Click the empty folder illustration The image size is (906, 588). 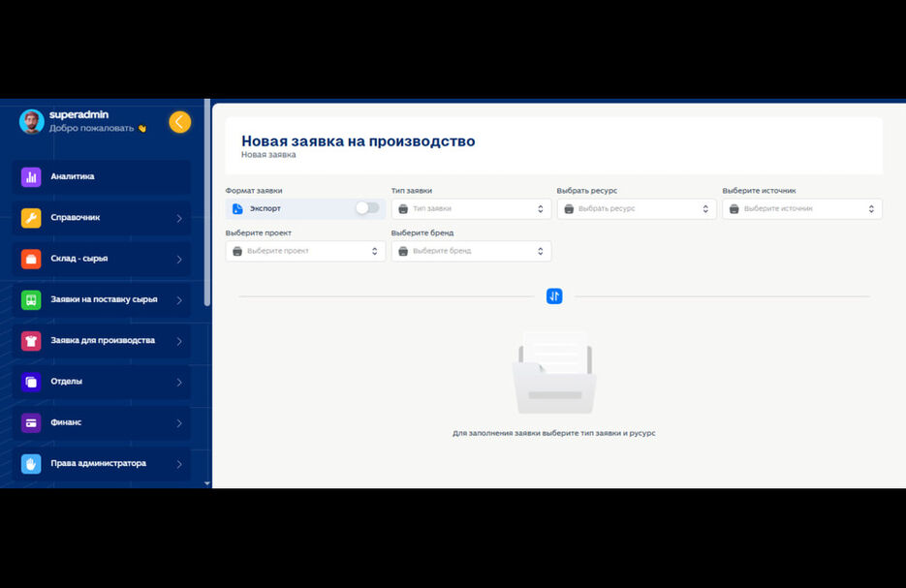pyautogui.click(x=554, y=373)
